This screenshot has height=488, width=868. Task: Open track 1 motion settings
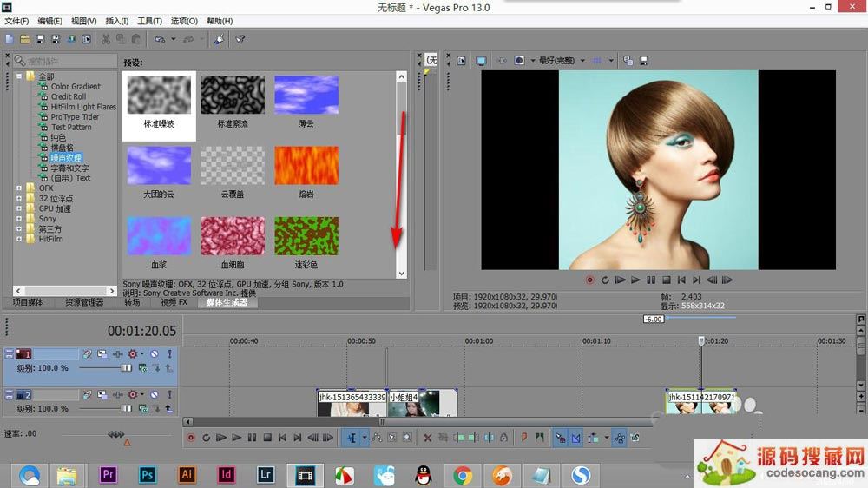87,354
